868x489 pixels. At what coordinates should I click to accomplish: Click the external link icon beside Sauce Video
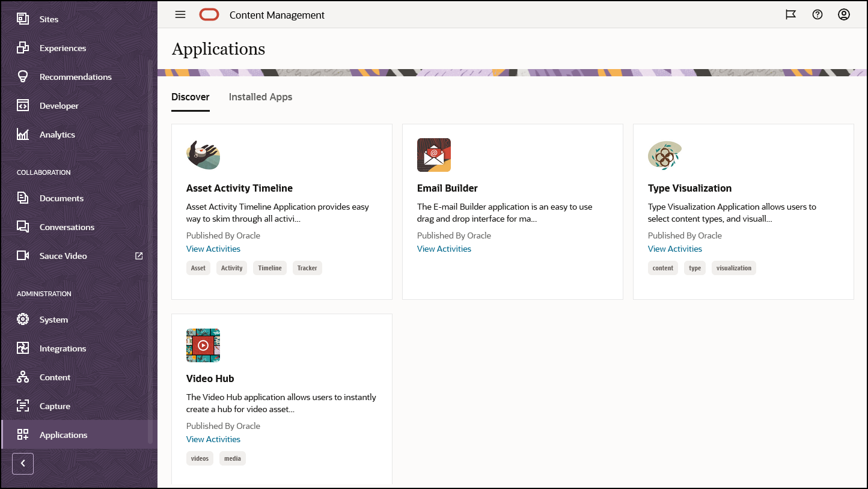coord(139,255)
